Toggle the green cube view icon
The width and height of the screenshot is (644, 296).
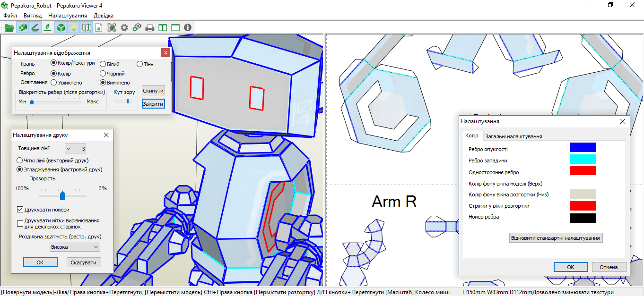pyautogui.click(x=61, y=28)
